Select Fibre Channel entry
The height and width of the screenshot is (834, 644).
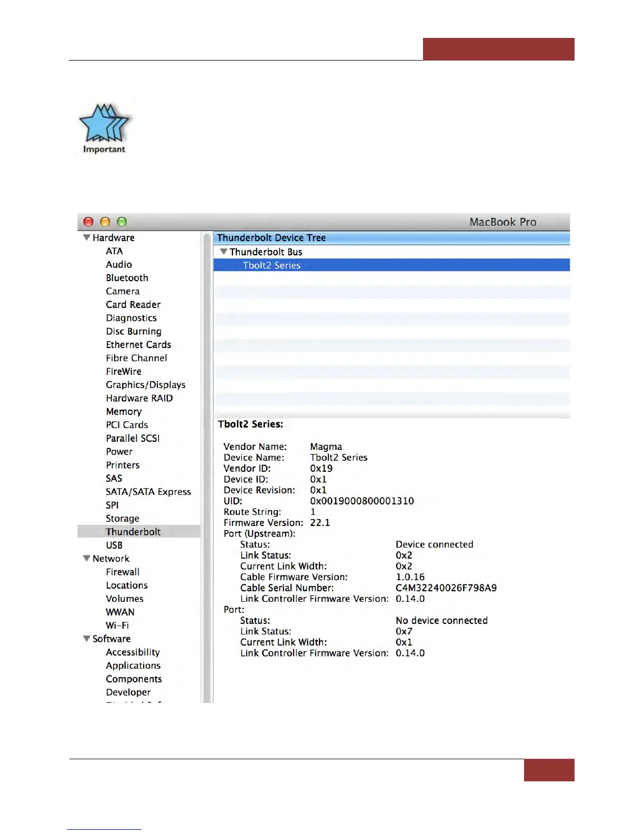click(136, 358)
